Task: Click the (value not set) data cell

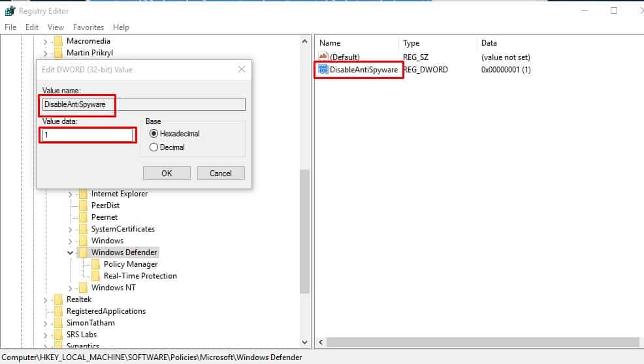Action: point(506,57)
